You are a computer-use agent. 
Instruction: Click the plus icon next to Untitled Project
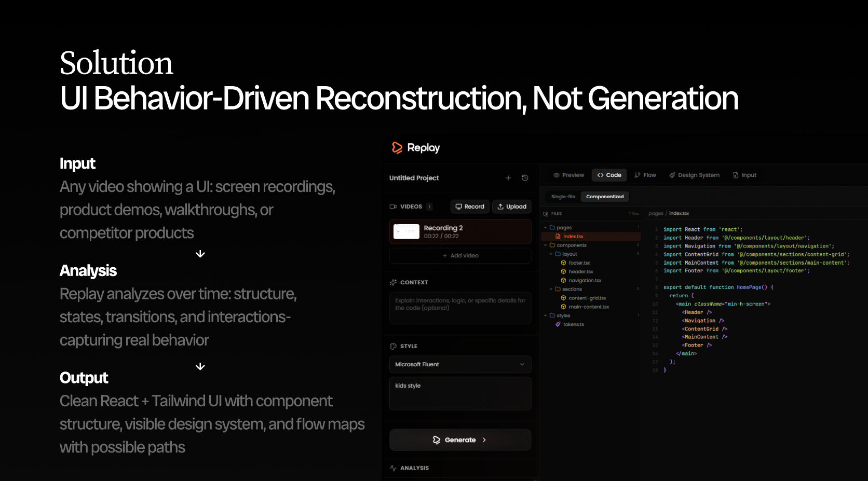pyautogui.click(x=508, y=177)
